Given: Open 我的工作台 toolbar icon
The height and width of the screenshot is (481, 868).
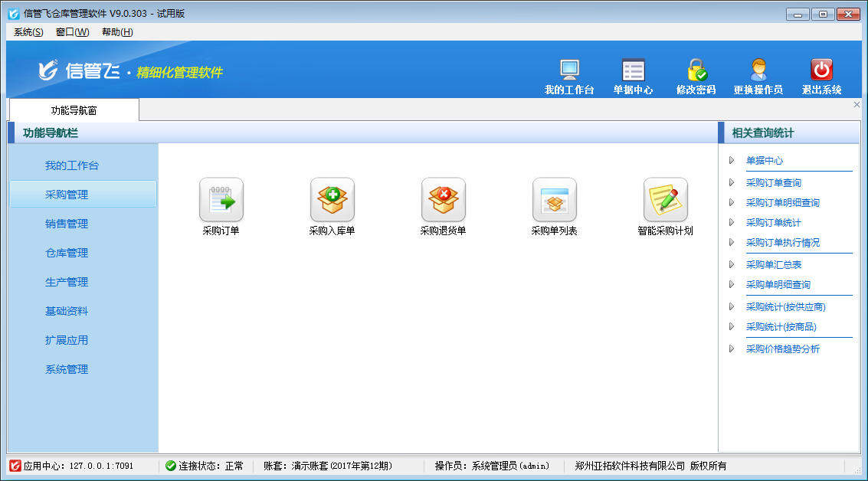Looking at the screenshot, I should click(x=569, y=70).
